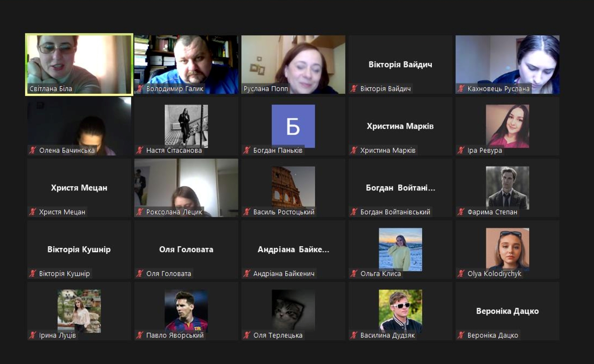Click muted mic icon beside Ірина Луців

(x=33, y=335)
